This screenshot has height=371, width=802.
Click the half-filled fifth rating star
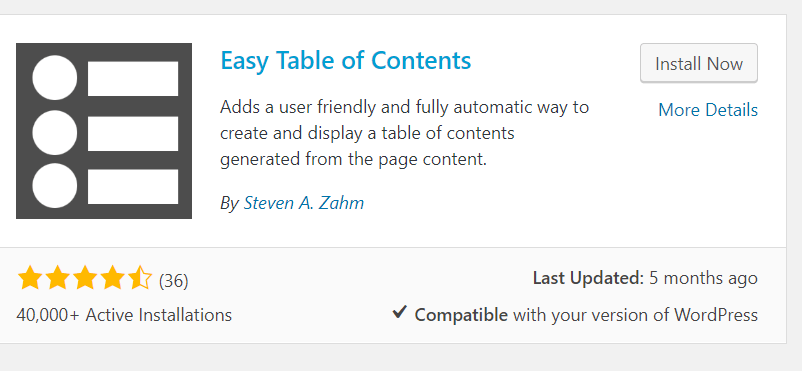(140, 278)
